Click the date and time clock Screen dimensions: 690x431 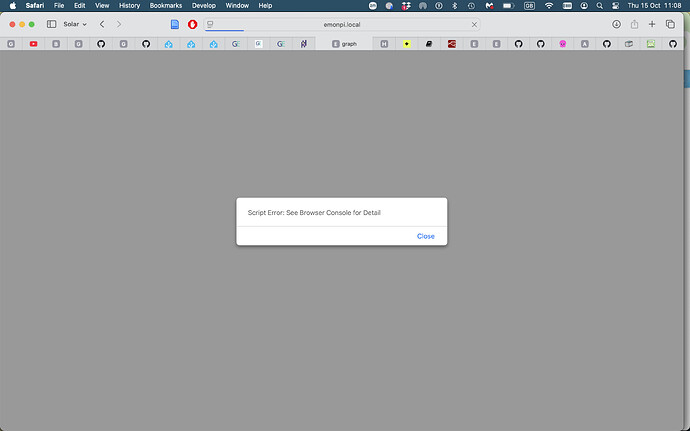[x=654, y=6]
